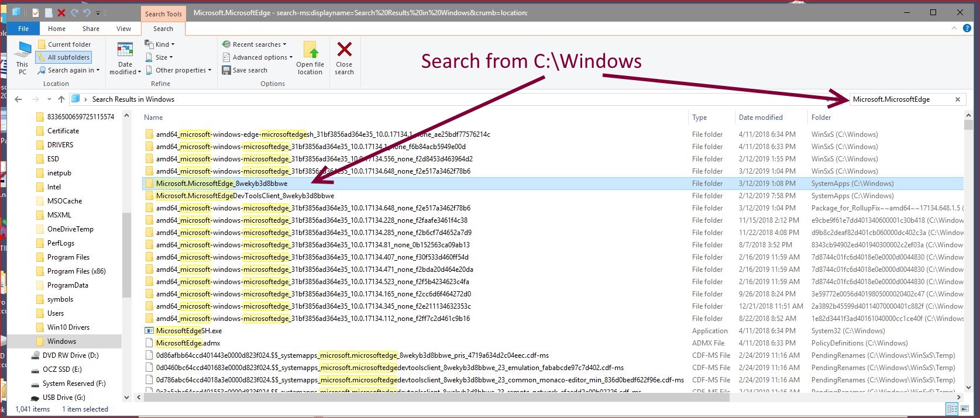
Task: Select the Windows folder in the tree
Action: [62, 341]
